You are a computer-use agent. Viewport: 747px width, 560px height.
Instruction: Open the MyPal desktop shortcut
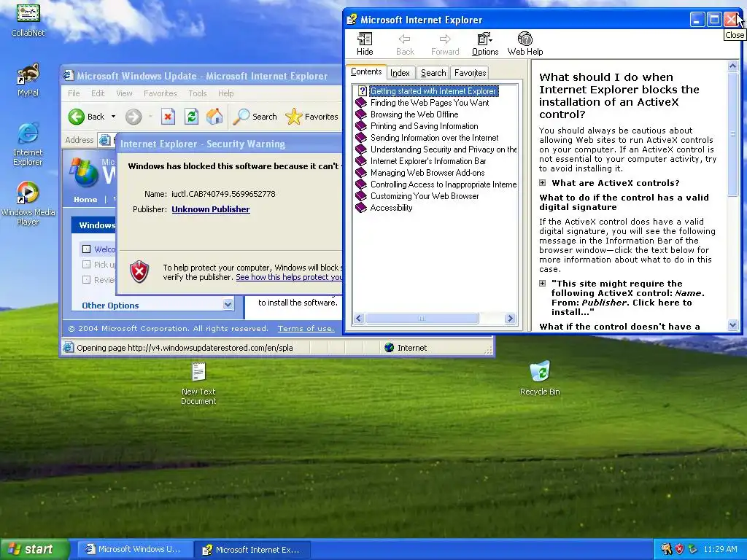pyautogui.click(x=28, y=80)
